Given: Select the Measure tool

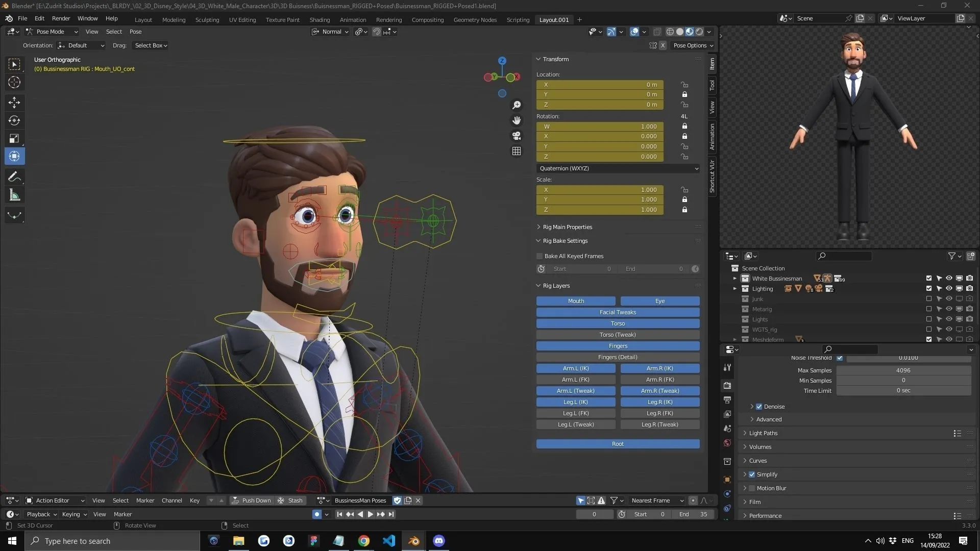Looking at the screenshot, I should (14, 194).
